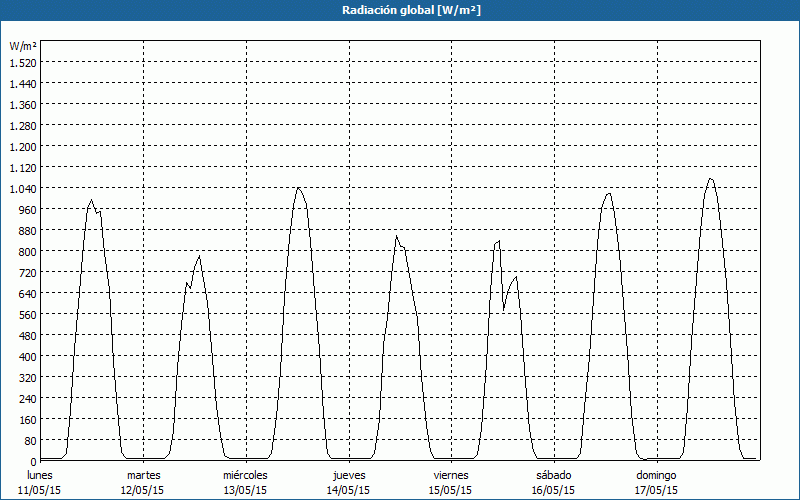Select the 'miércoles' day label on the x-axis
This screenshot has height=500, width=800.
[x=245, y=475]
